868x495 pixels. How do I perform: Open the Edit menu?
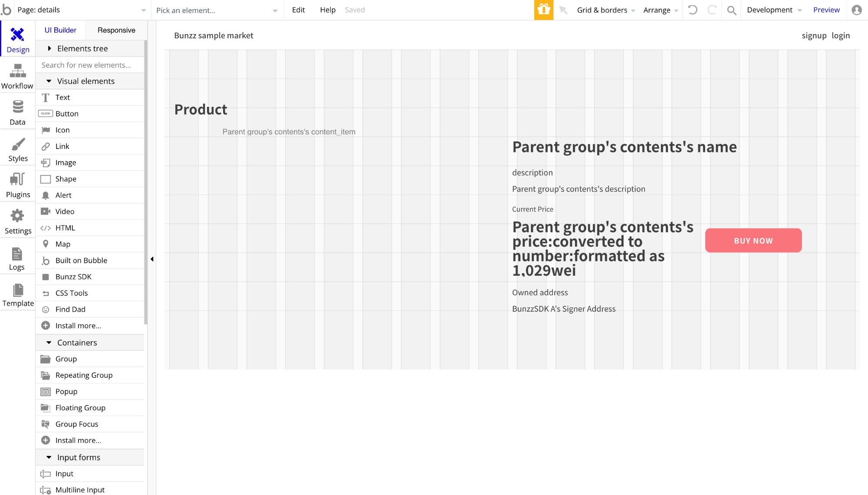coord(298,10)
